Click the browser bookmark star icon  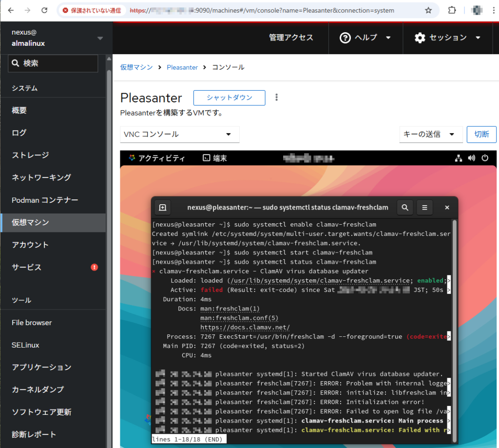point(428,10)
